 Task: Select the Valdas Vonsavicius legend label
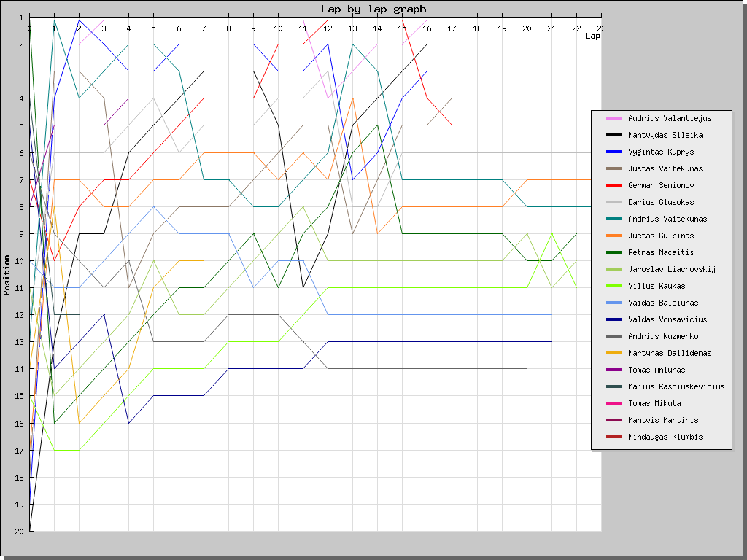667,319
